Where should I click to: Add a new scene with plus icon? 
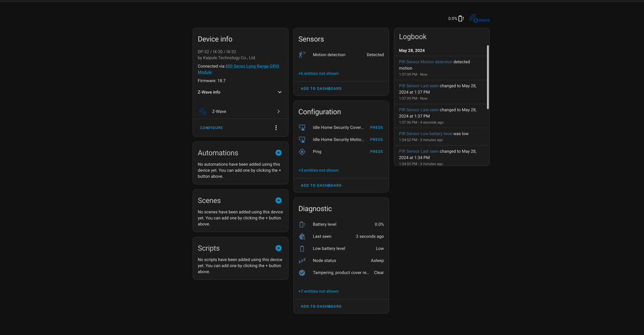coord(279,200)
